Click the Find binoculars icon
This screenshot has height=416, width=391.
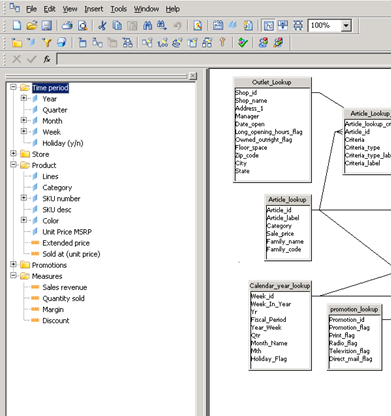147,25
